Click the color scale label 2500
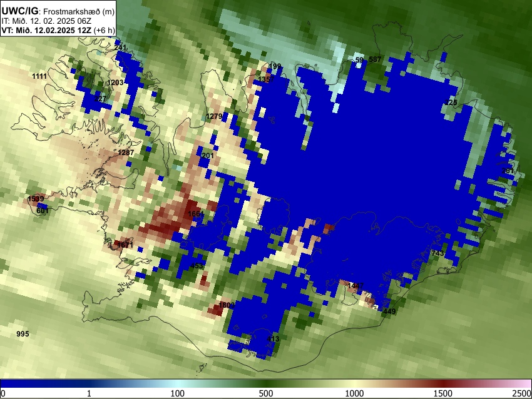The width and height of the screenshot is (532, 399). [x=523, y=393]
